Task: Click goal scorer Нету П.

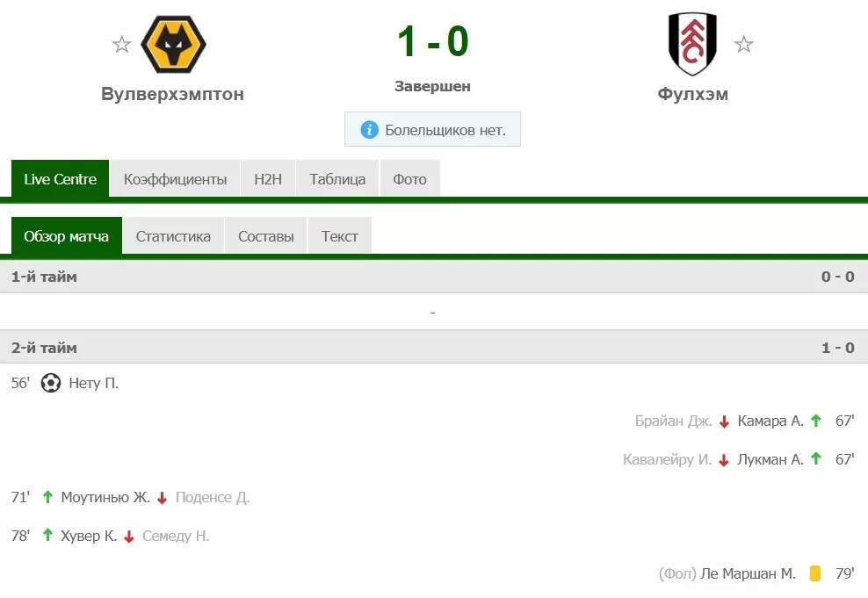Action: point(93,383)
